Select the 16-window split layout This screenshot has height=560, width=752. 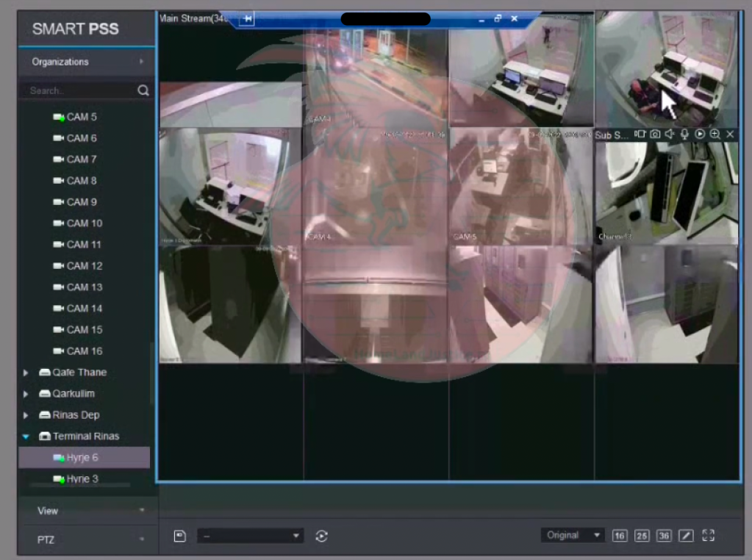click(x=620, y=536)
